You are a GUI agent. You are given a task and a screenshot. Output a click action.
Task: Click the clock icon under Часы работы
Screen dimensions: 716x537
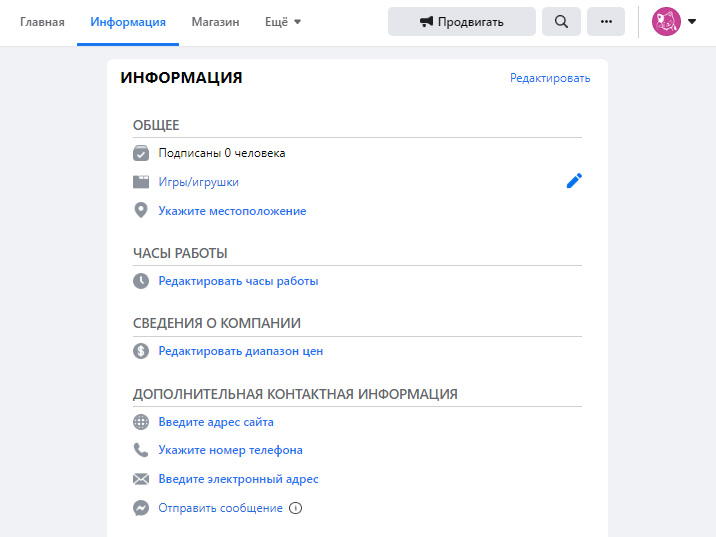coord(141,281)
